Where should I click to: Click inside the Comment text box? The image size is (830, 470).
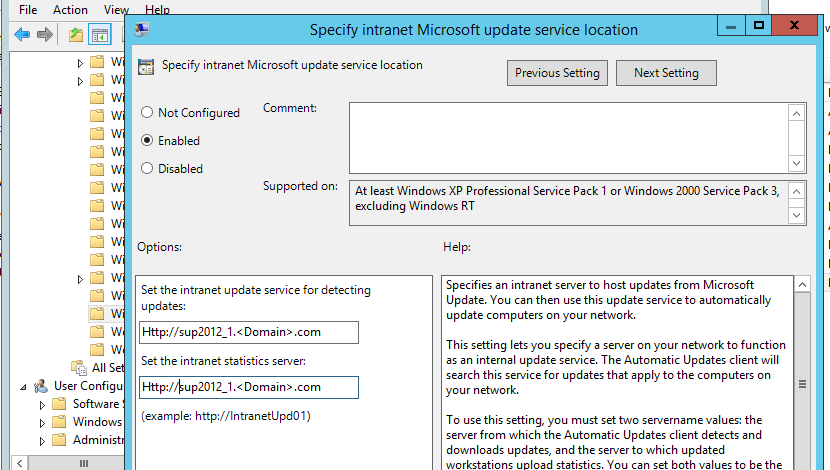click(x=569, y=138)
